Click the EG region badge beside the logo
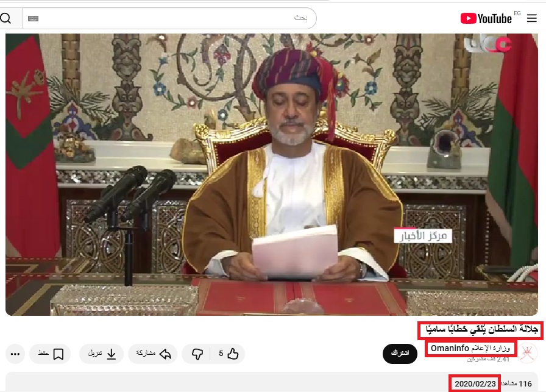 coord(517,13)
